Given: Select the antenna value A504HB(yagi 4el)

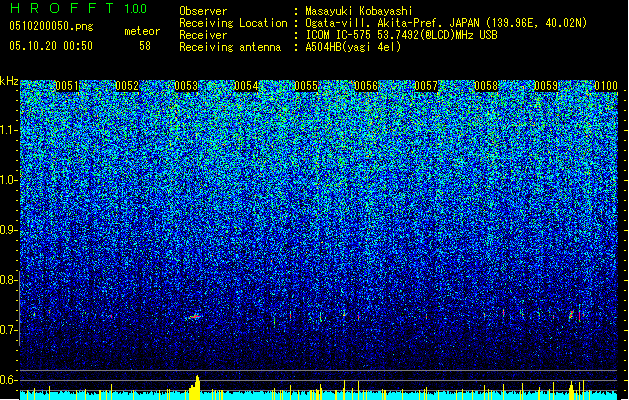Looking at the screenshot, I should pyautogui.click(x=353, y=47).
